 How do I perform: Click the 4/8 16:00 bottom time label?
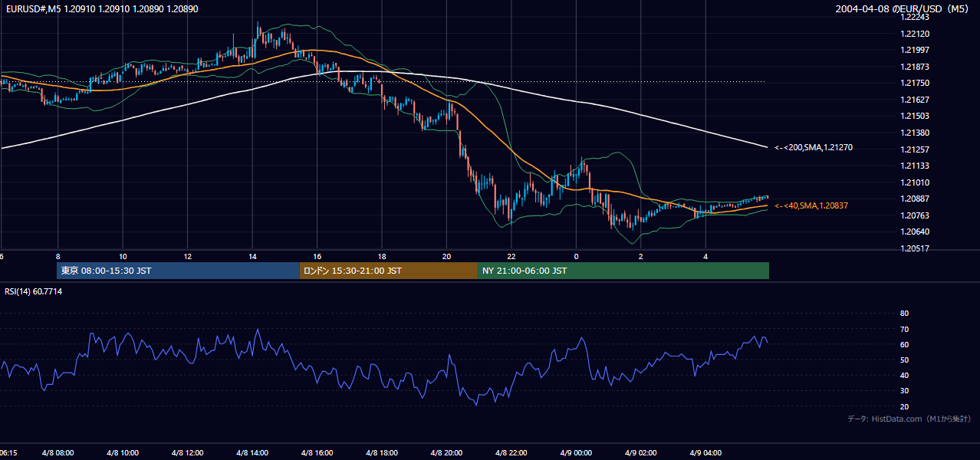317,453
